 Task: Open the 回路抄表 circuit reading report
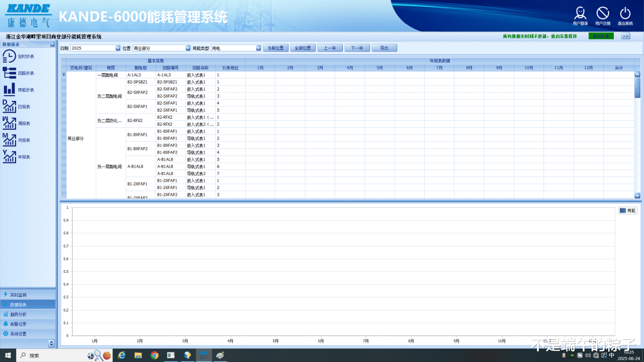18,73
